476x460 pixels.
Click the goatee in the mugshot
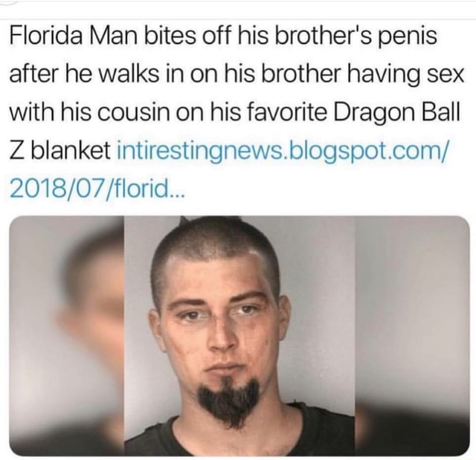[229, 402]
